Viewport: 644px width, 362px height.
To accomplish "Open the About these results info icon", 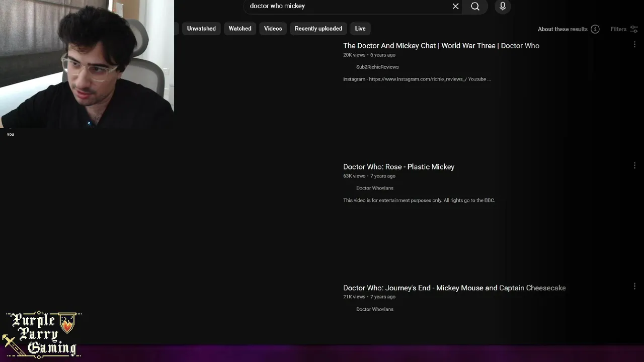I will click(x=595, y=29).
